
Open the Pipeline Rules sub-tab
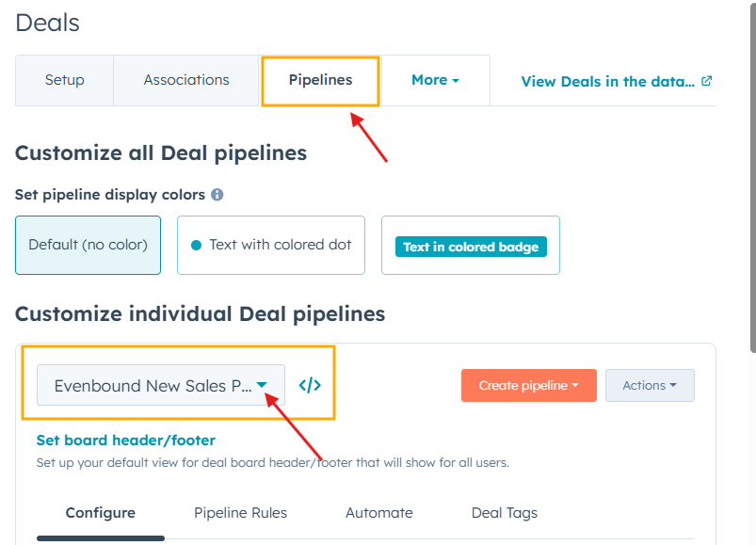click(x=240, y=513)
